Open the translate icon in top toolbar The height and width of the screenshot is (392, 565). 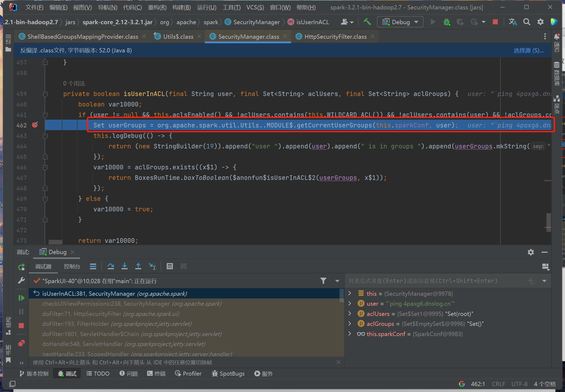513,22
